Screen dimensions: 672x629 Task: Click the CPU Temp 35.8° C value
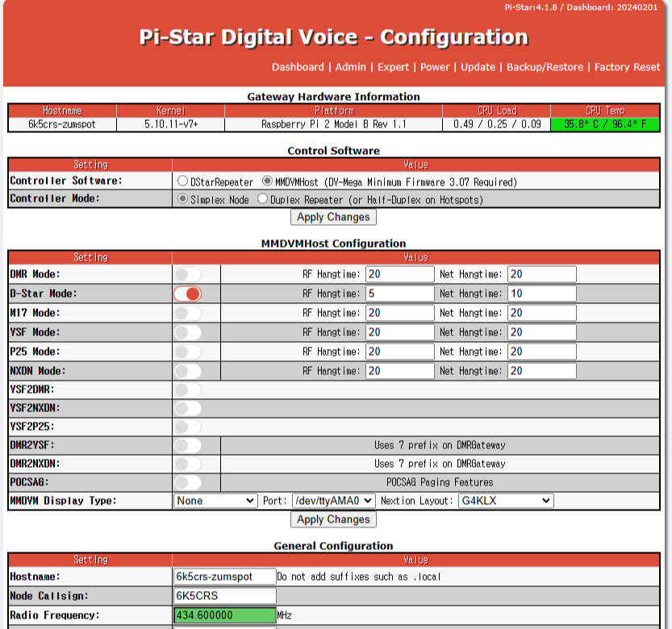605,124
